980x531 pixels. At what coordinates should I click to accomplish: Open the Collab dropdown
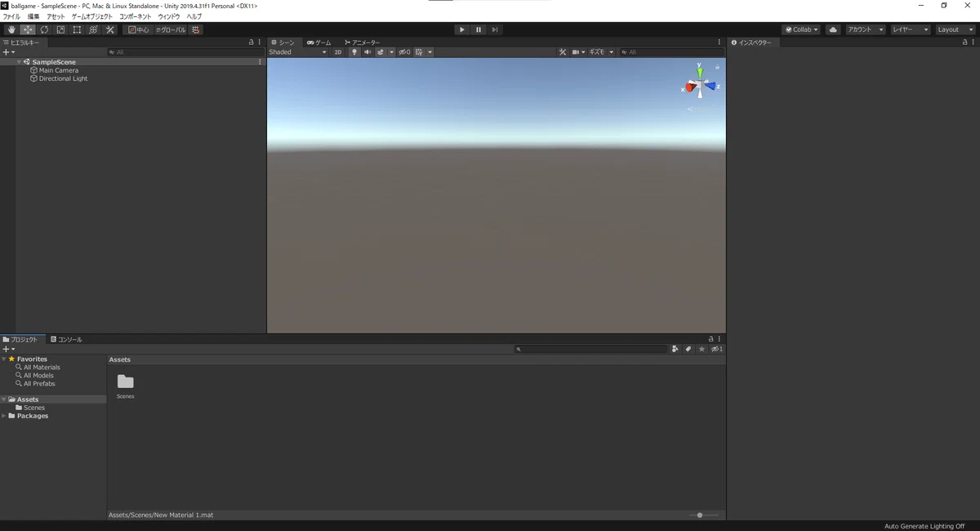(801, 29)
